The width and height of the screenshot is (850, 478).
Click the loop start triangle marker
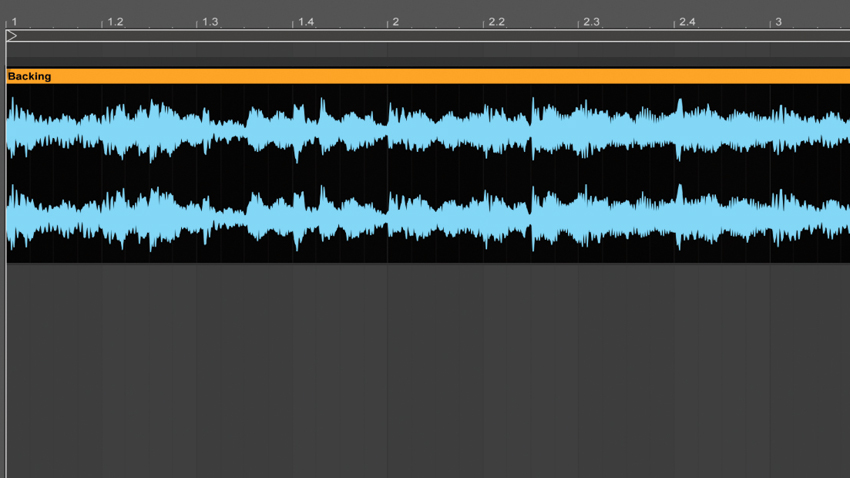click(x=11, y=36)
